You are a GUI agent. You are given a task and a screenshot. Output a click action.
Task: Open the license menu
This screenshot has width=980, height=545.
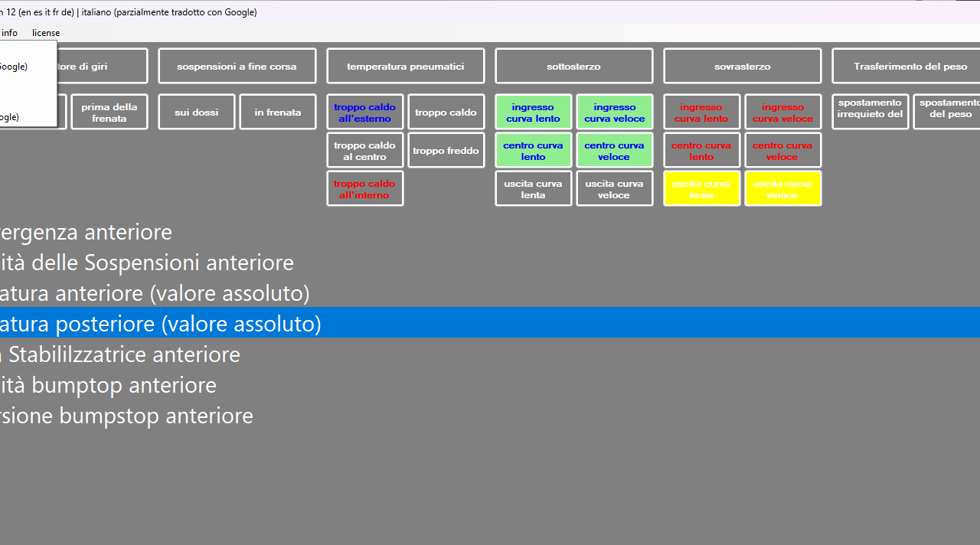click(46, 33)
